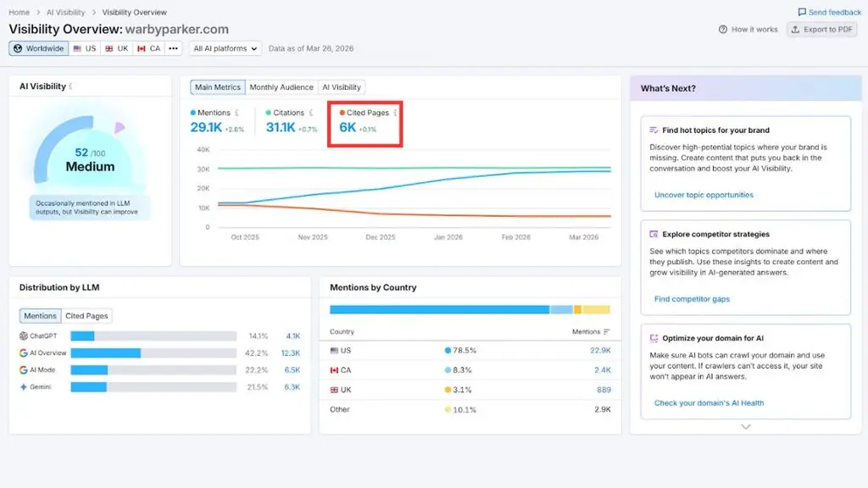Select Cited Pages tab in Distribution by LLM
The width and height of the screenshot is (868, 488).
tap(86, 316)
